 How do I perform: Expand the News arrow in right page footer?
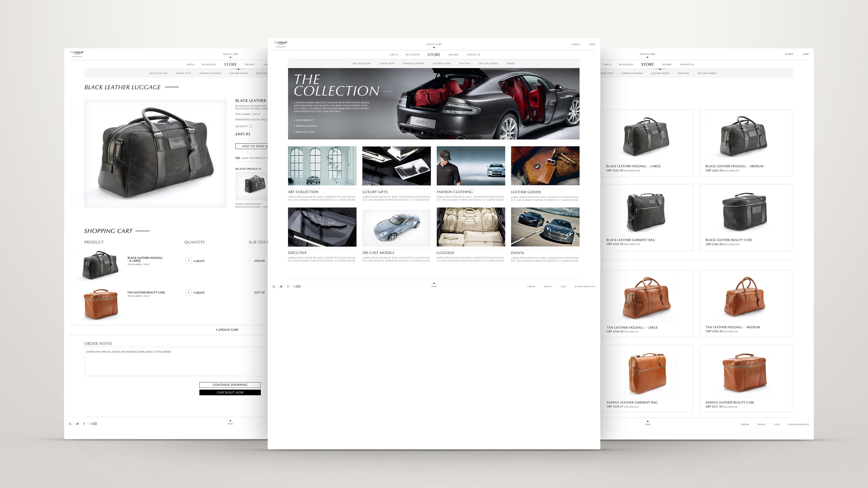click(647, 421)
